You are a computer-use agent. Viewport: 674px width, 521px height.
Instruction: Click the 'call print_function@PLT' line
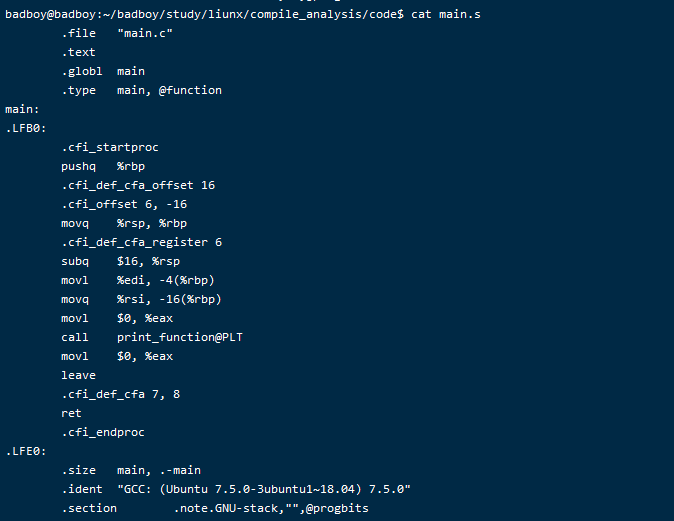click(152, 337)
